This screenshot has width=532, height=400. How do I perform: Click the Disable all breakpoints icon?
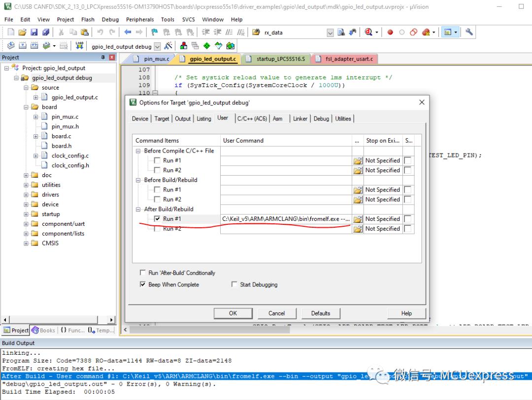click(x=413, y=32)
